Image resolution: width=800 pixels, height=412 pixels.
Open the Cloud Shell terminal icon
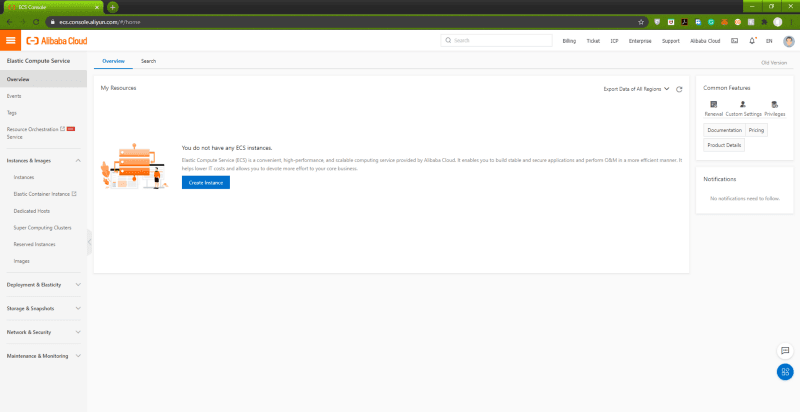(x=735, y=41)
